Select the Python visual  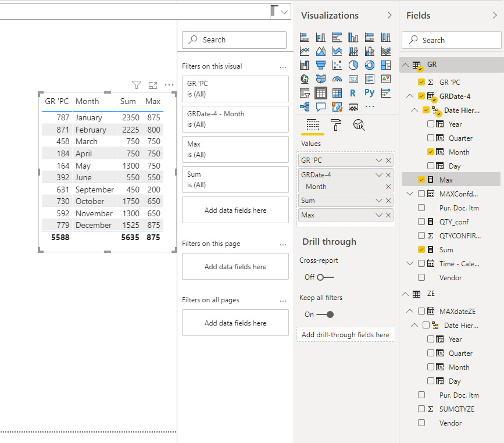tap(370, 93)
